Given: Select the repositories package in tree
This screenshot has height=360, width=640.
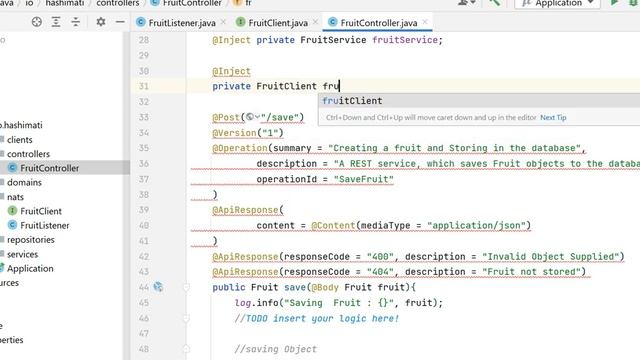Looking at the screenshot, I should [x=31, y=240].
